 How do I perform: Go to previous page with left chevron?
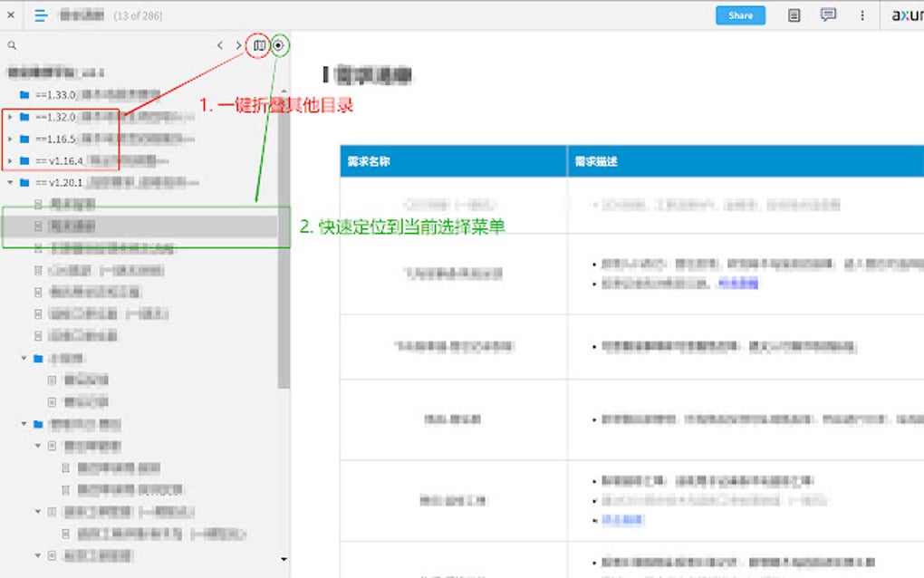pyautogui.click(x=220, y=43)
